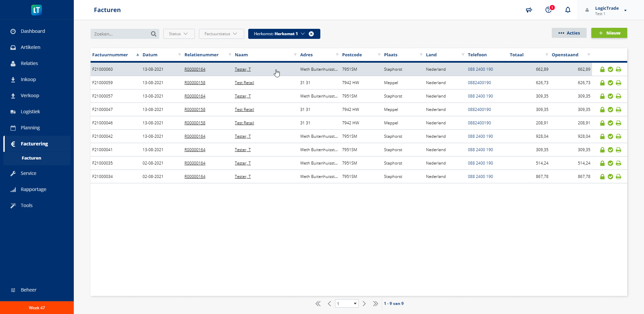This screenshot has width=644, height=314.
Task: Open the Beheer settings menu
Action: coord(29,290)
